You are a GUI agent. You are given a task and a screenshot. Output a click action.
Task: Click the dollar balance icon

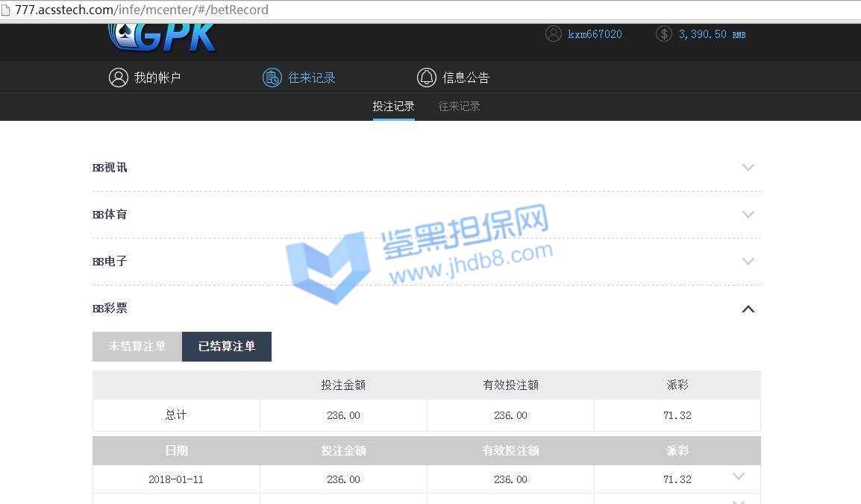tap(663, 34)
